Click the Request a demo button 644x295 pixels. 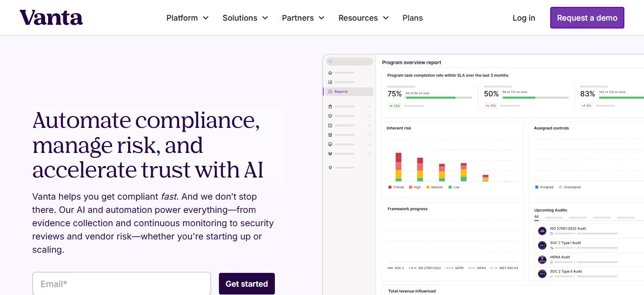click(x=587, y=18)
